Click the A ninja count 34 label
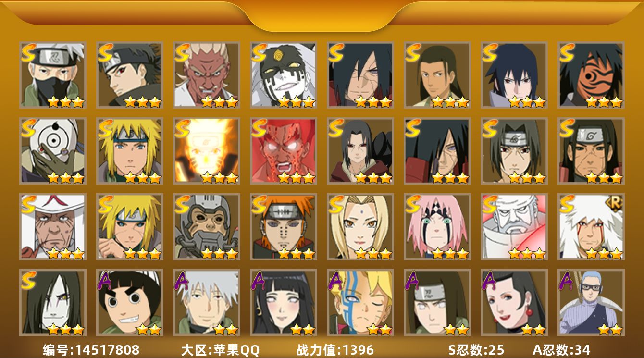Viewport: 644px width, 358px height. [561, 349]
